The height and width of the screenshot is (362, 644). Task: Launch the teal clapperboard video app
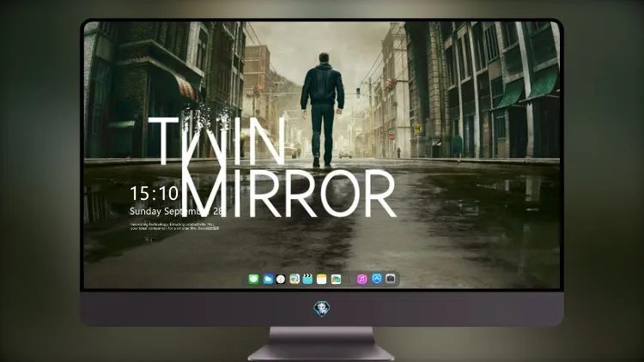pos(307,279)
